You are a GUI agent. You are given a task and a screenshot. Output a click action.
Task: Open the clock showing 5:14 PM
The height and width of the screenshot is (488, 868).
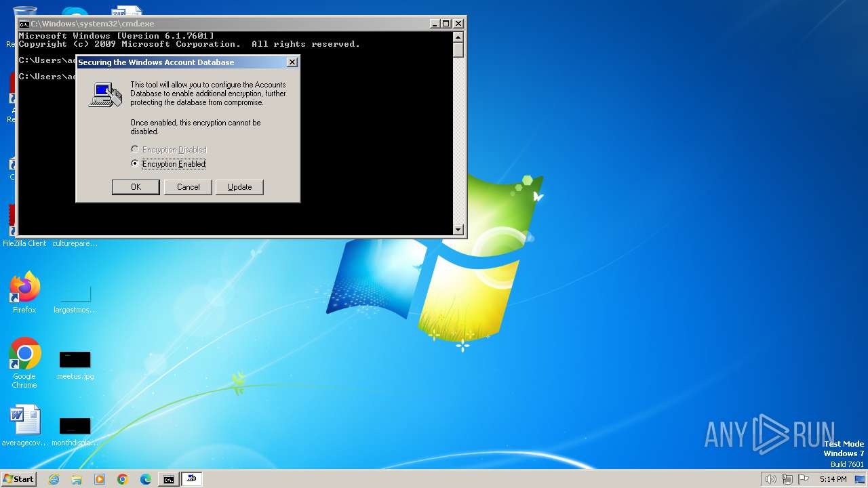click(833, 479)
